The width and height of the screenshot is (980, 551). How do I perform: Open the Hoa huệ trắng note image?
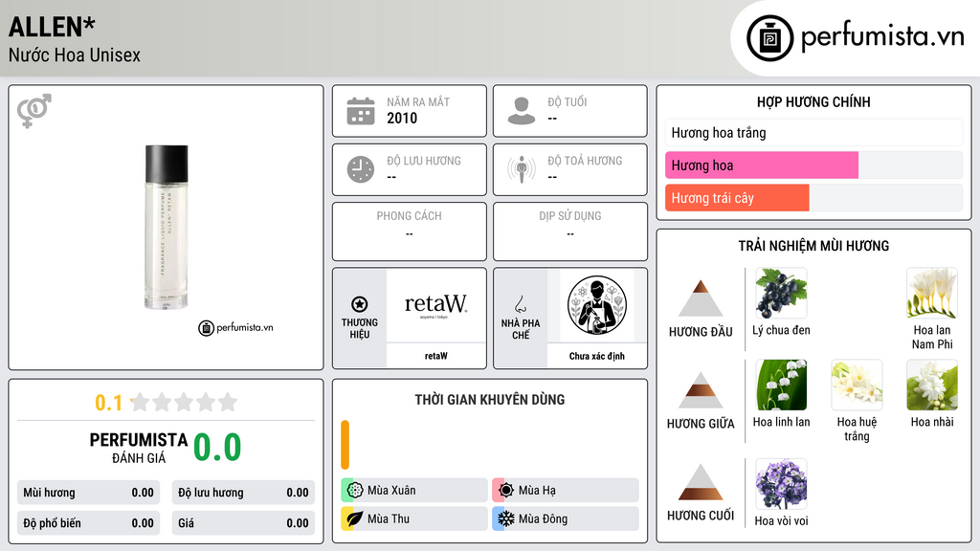(857, 385)
